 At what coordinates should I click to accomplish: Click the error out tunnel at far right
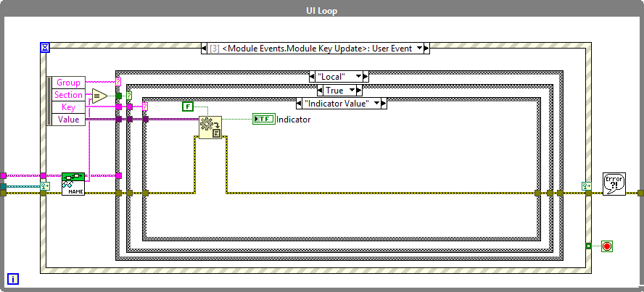pyautogui.click(x=640, y=193)
